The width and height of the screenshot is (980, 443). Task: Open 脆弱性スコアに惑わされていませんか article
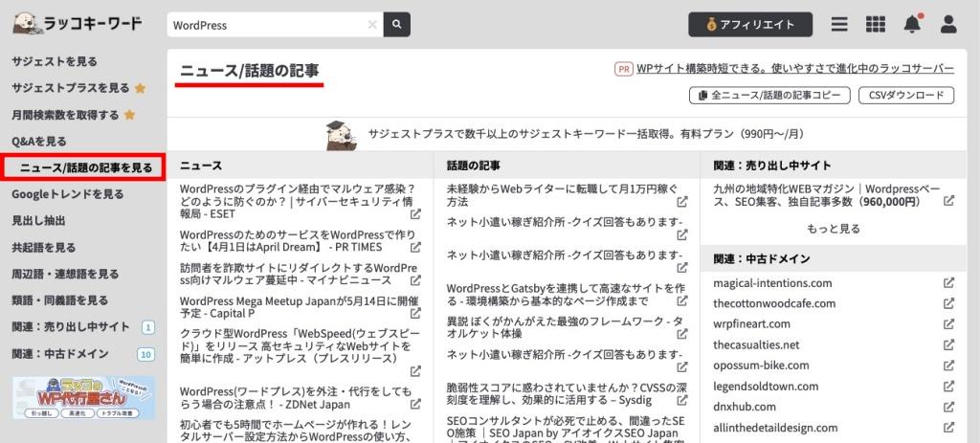(x=566, y=393)
